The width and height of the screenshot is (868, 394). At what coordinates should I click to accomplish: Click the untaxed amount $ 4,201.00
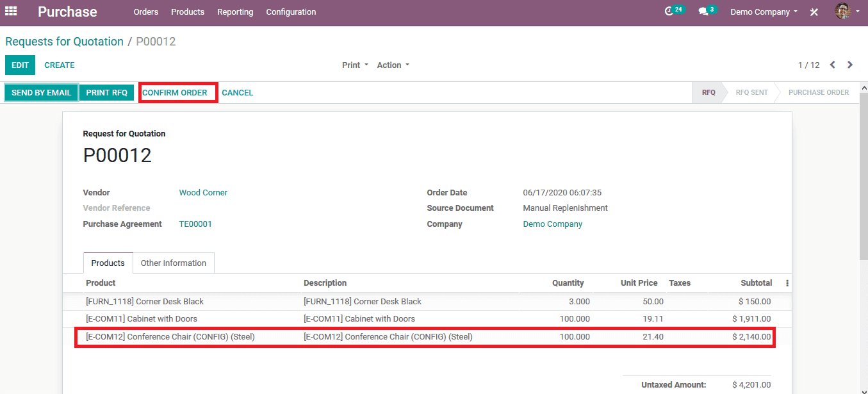tap(751, 385)
